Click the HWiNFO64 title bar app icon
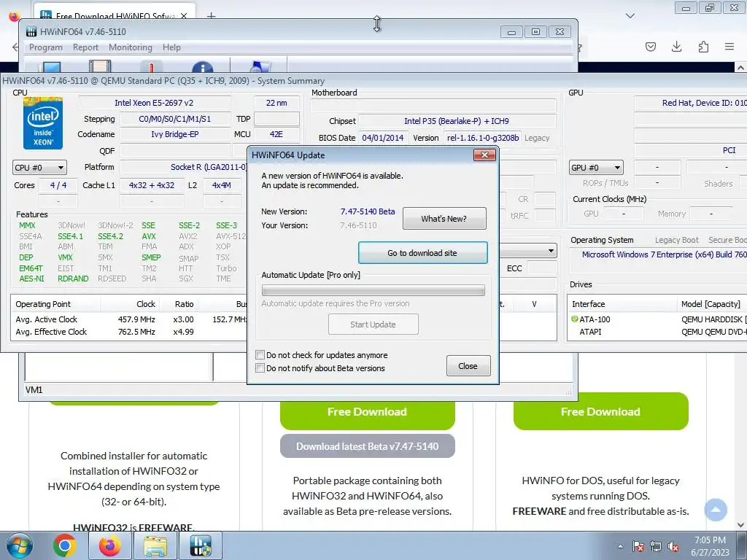The height and width of the screenshot is (560, 747). point(31,32)
